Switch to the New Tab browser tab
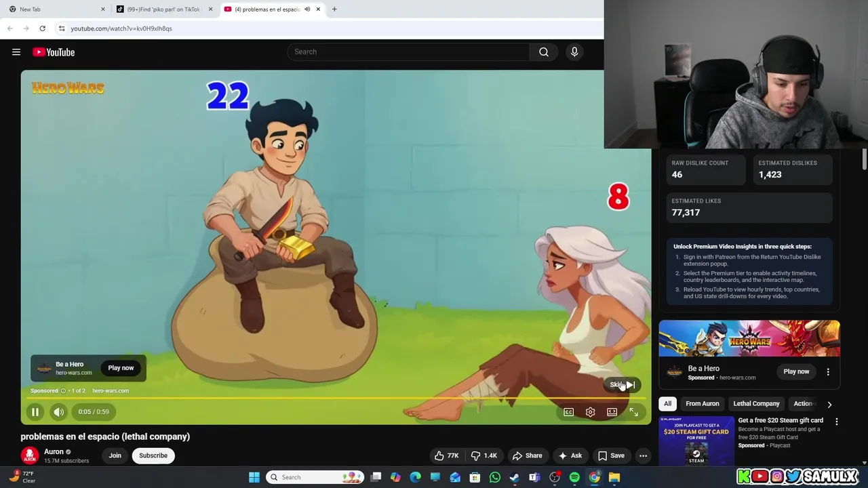The image size is (868, 488). [54, 9]
